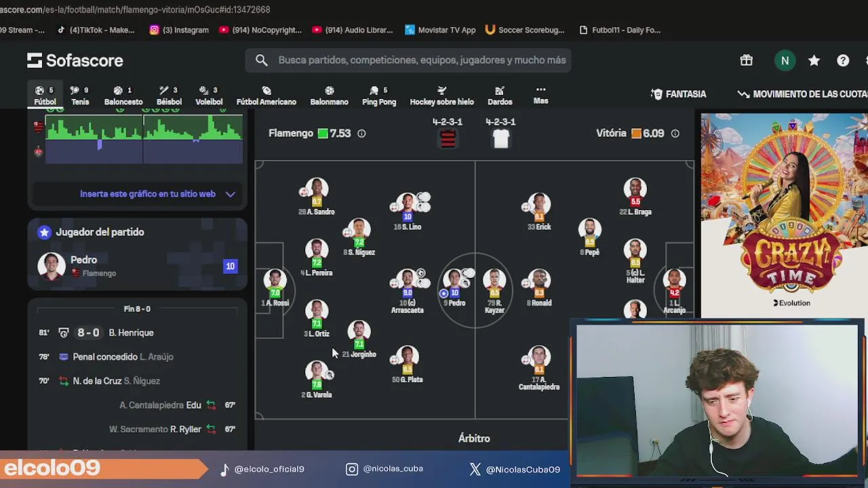
Task: Open the gift rewards icon
Action: coord(746,60)
